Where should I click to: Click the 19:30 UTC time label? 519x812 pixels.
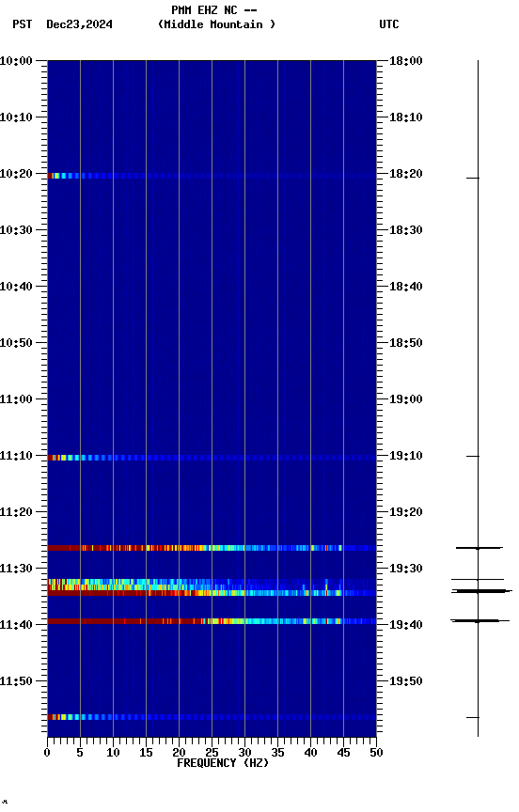(x=406, y=569)
